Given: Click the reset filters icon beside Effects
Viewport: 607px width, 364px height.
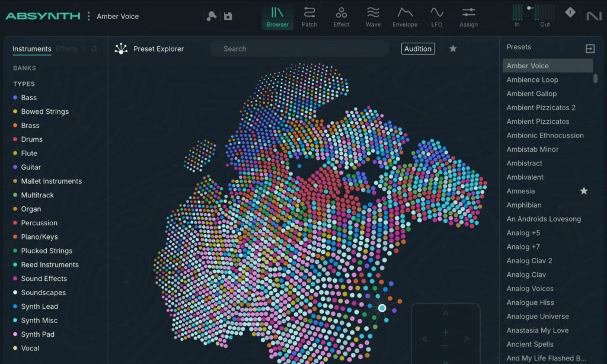Looking at the screenshot, I should click(94, 49).
